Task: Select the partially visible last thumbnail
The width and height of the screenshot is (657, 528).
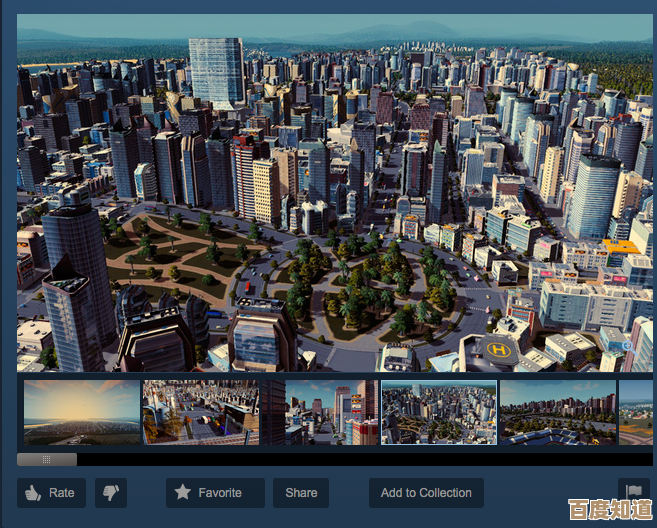Action: pos(636,412)
